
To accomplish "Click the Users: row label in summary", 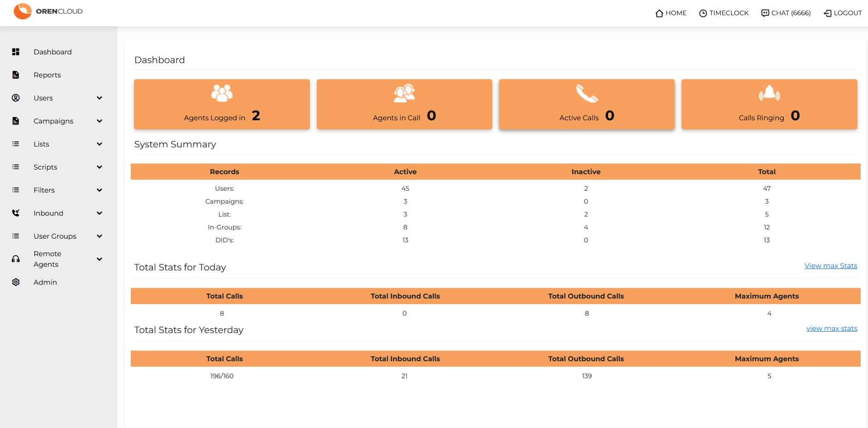I will tap(225, 188).
